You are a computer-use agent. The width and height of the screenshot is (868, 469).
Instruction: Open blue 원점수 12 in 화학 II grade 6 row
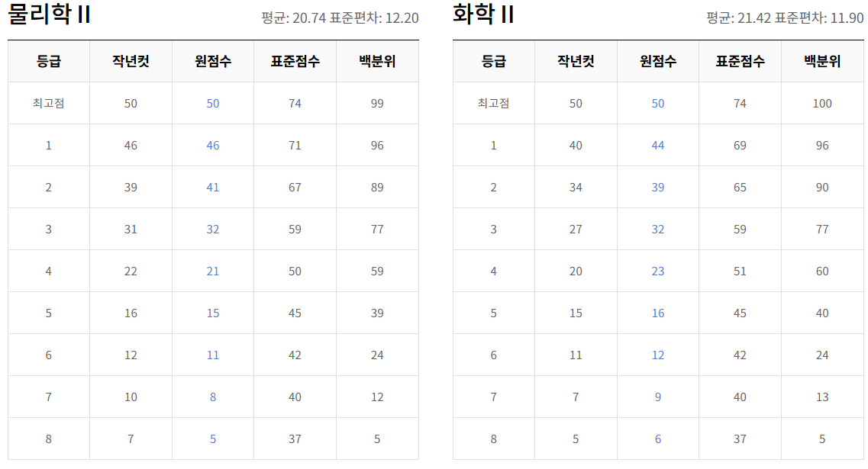click(x=658, y=355)
